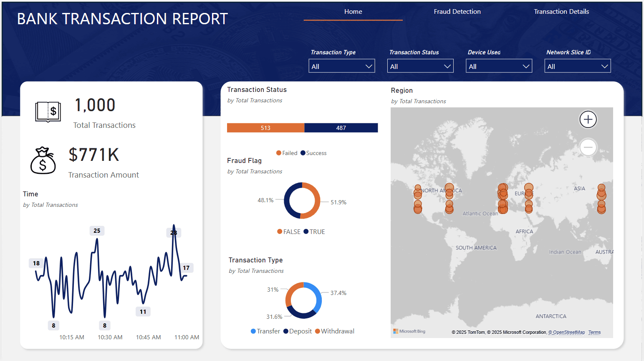The width and height of the screenshot is (644, 361).
Task: Select the orange 513 Failed bar segment
Action: [265, 128]
